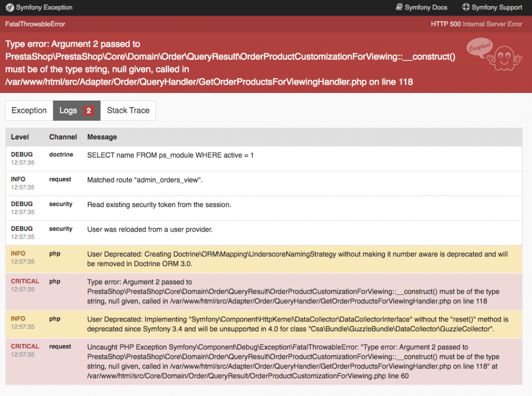
Task: Click the Message column header
Action: (x=102, y=137)
